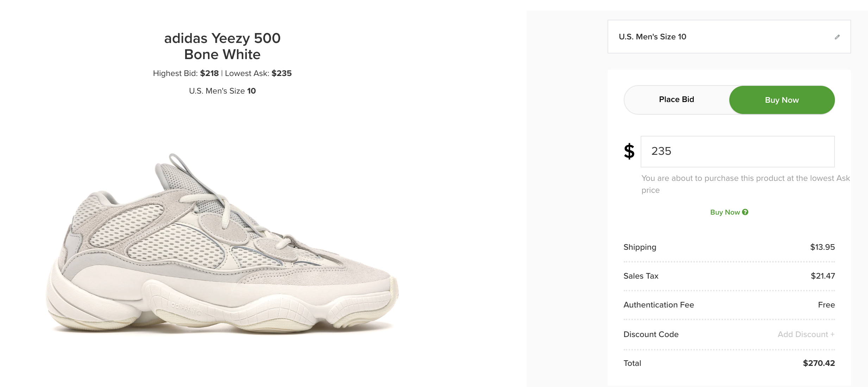Click the pencil edit icon for size
This screenshot has width=868, height=387.
(x=837, y=37)
